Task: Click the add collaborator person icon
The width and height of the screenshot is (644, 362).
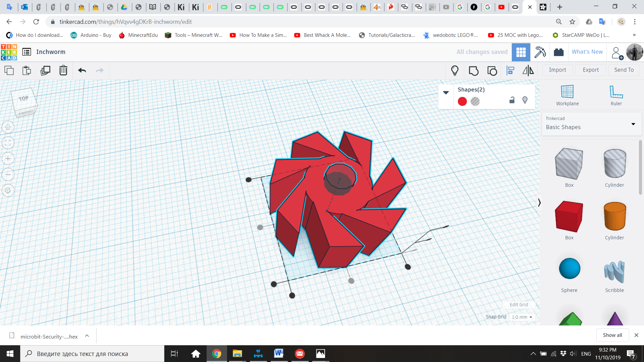Action: click(617, 53)
